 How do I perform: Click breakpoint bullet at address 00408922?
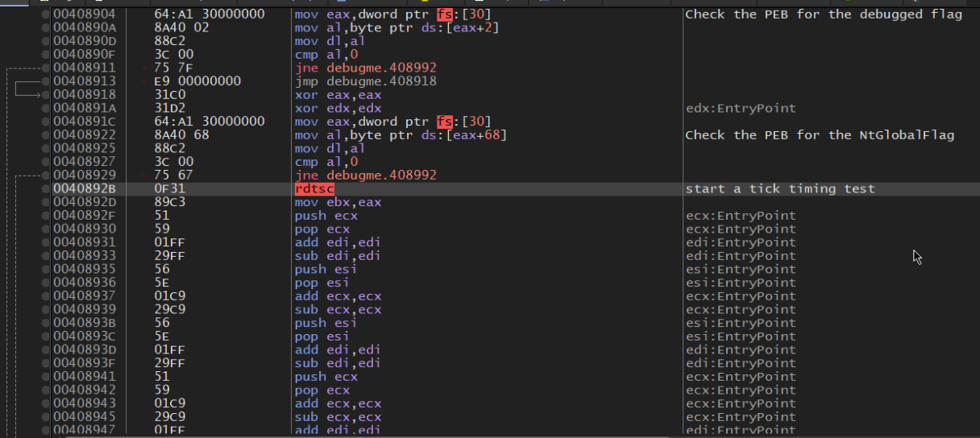47,135
